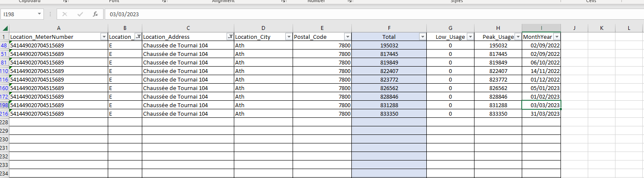Click the MonthYear cell 01/12/2022
644x178 pixels.
pyautogui.click(x=541, y=79)
